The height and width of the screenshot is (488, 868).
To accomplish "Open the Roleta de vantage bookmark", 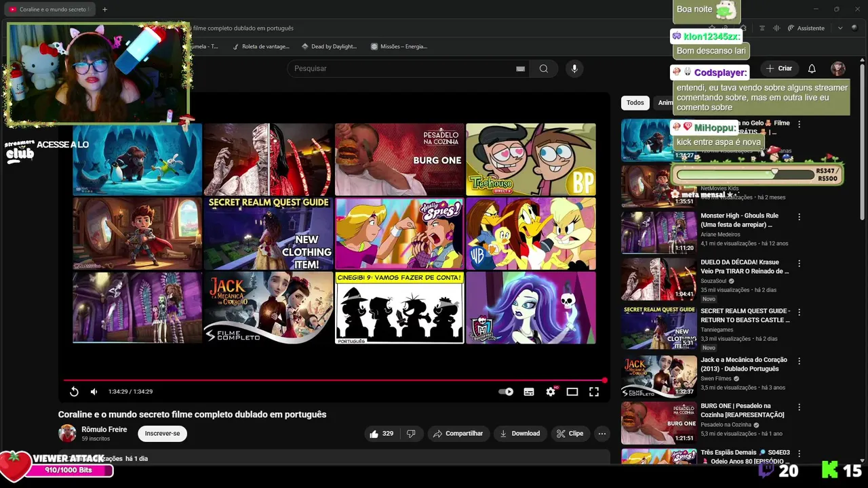I will point(261,47).
